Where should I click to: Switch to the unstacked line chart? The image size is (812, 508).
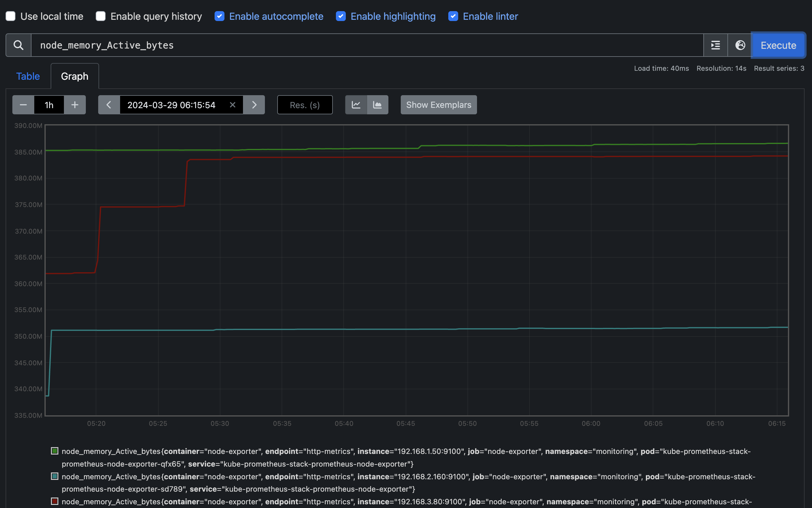tap(356, 105)
